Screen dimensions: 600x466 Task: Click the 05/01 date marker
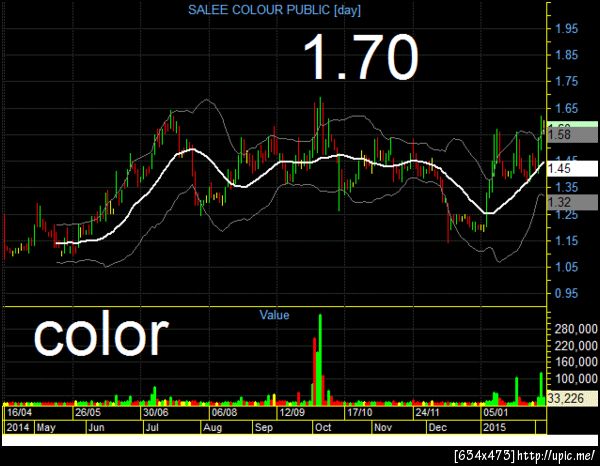pos(496,412)
